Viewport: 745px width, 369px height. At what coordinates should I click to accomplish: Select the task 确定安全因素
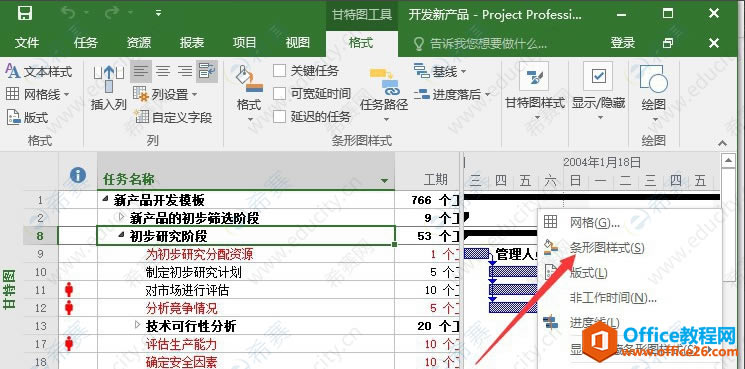[181, 361]
